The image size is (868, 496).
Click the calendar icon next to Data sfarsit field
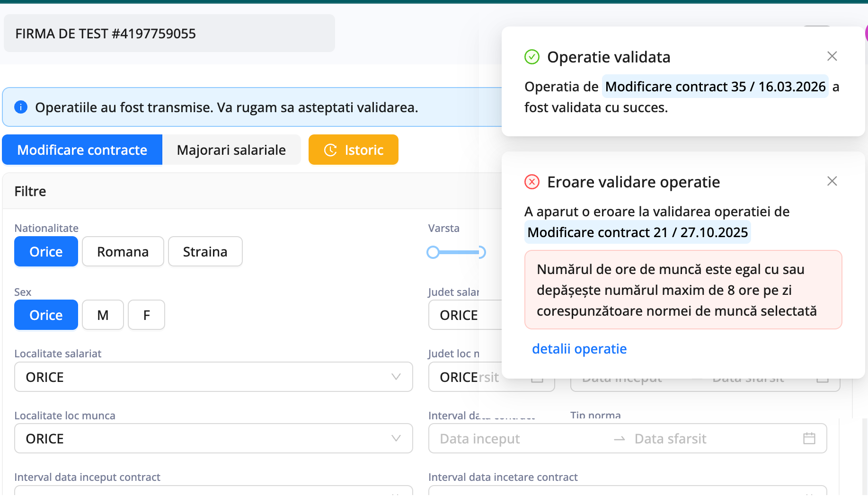(822, 378)
